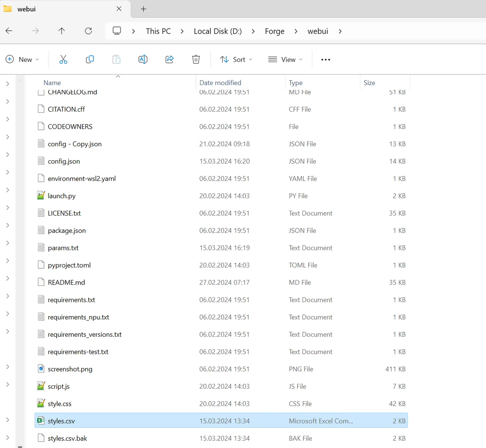Expand chevron before This PC in breadcrumb

click(133, 31)
